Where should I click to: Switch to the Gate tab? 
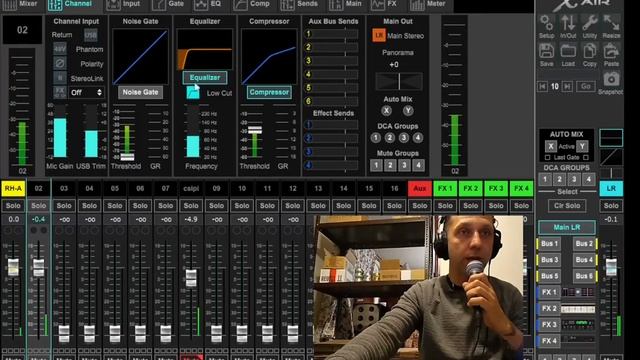[168, 4]
